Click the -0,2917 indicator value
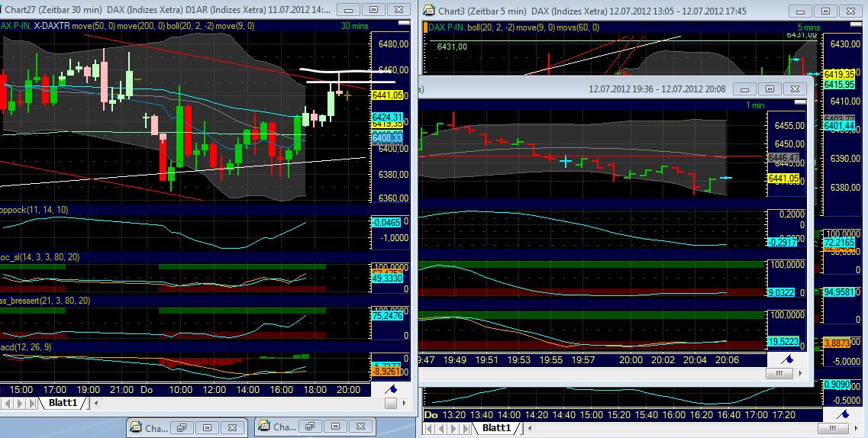 [782, 242]
